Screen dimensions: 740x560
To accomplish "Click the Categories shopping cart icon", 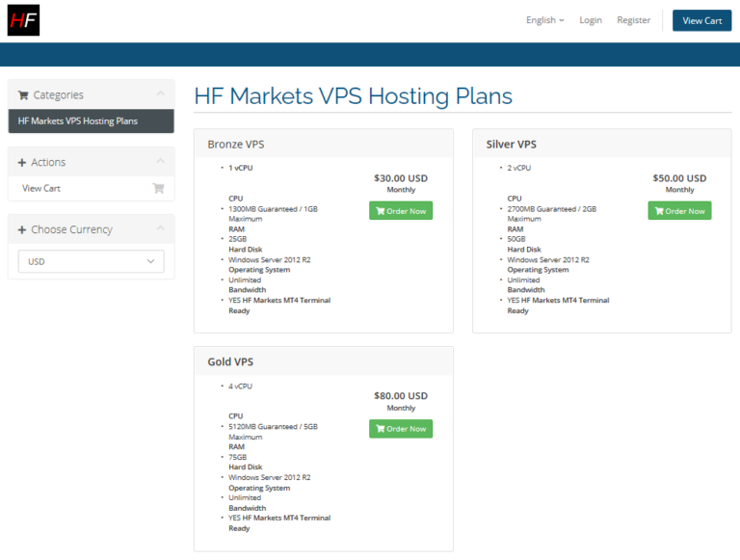I will (23, 95).
